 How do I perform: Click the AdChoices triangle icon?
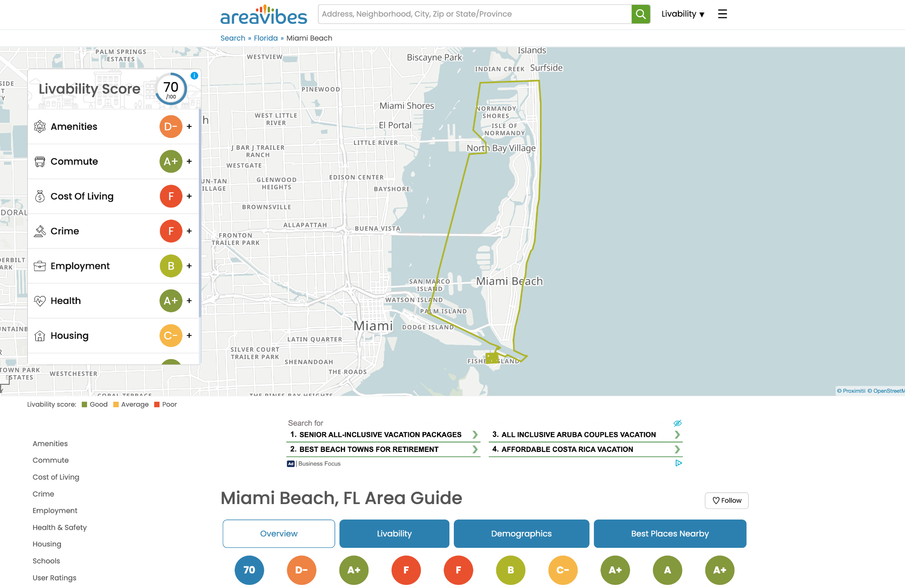[x=679, y=463]
